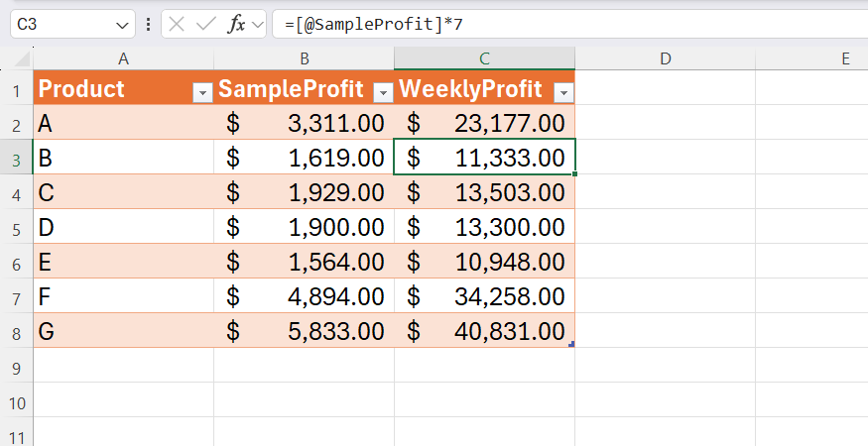This screenshot has width=868, height=446.
Task: Select column C header
Action: pyautogui.click(x=484, y=58)
